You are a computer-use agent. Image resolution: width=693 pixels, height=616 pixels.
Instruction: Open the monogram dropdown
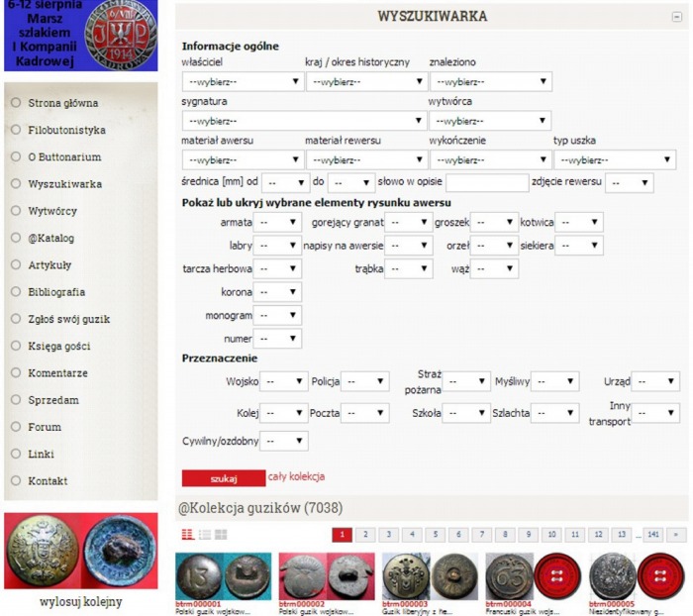pyautogui.click(x=277, y=315)
